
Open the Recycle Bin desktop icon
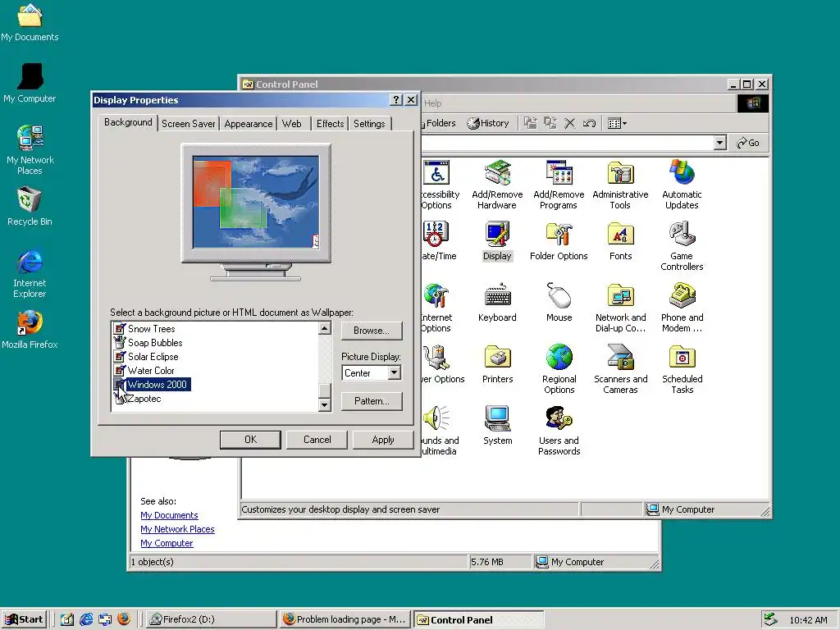(30, 206)
